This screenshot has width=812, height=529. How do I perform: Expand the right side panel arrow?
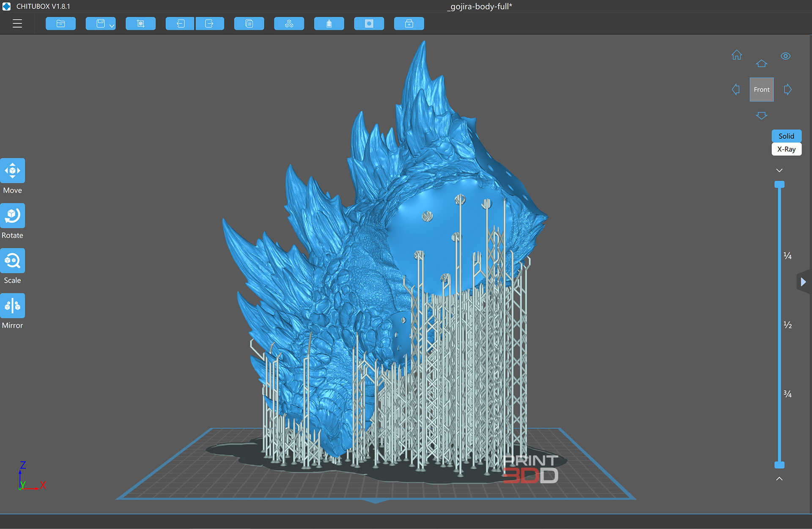point(804,282)
